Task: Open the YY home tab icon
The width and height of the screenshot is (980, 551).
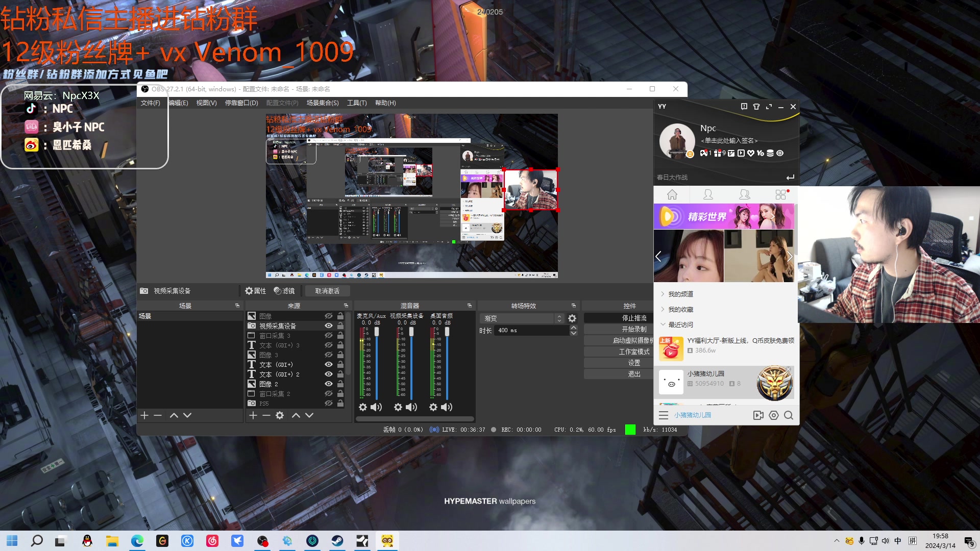Action: coord(672,194)
